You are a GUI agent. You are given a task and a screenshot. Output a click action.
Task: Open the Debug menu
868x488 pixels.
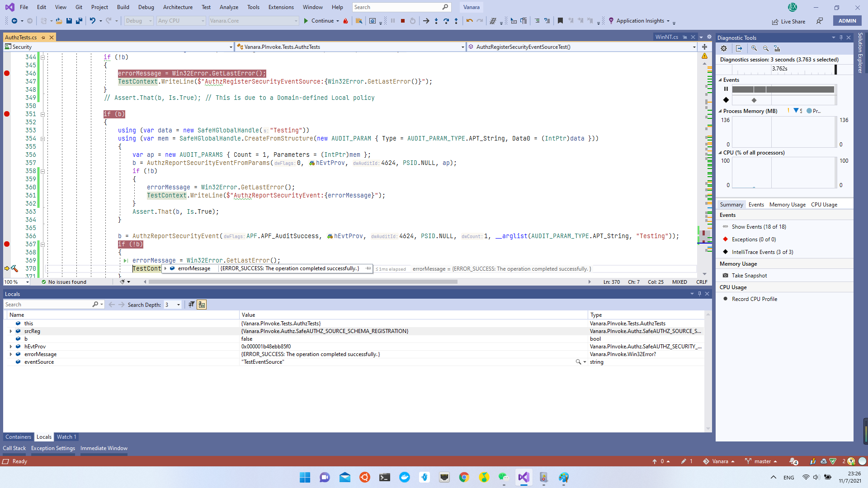point(146,7)
